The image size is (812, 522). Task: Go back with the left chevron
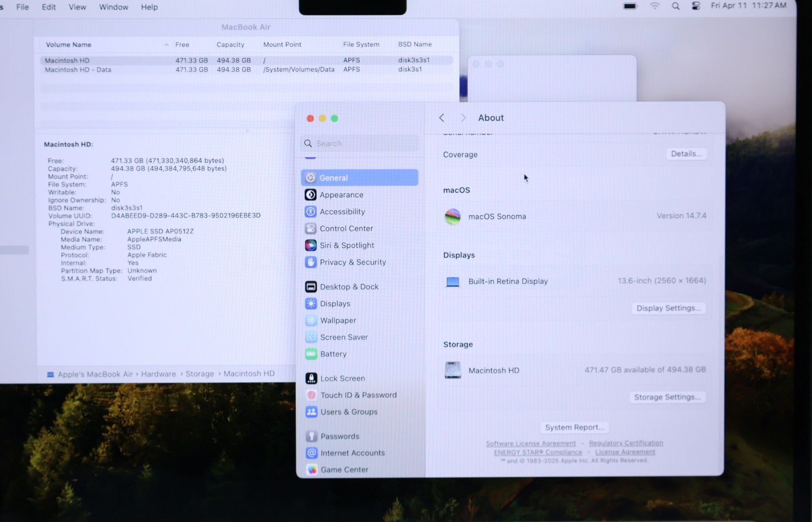[442, 118]
